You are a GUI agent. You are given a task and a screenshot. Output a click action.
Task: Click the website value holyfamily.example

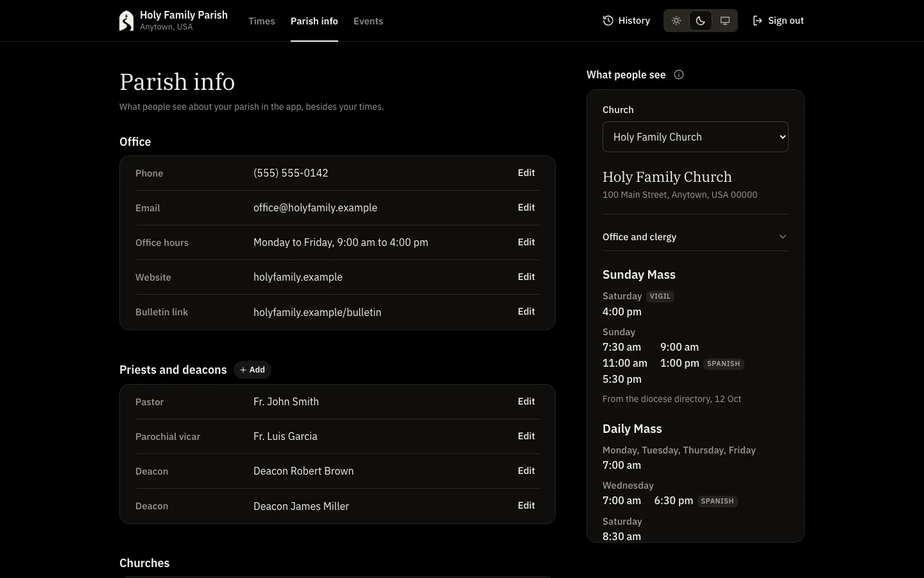[x=298, y=277]
